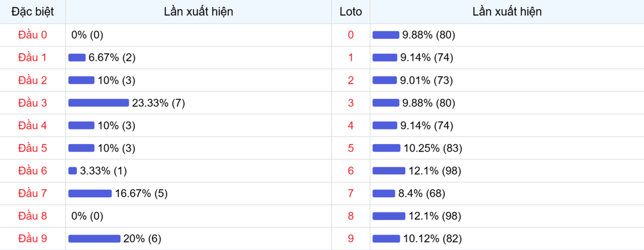The image size is (644, 250).
Task: Click the Đầu 0 label
Action: click(33, 35)
